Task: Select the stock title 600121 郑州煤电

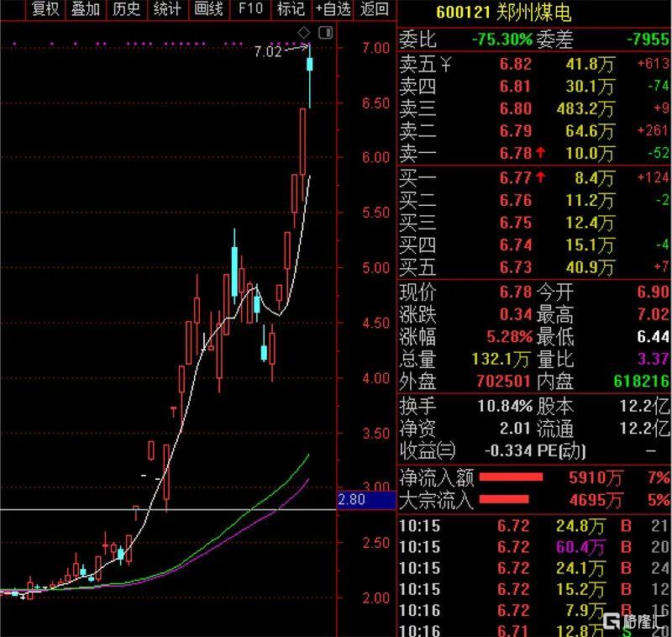Action: tap(503, 13)
